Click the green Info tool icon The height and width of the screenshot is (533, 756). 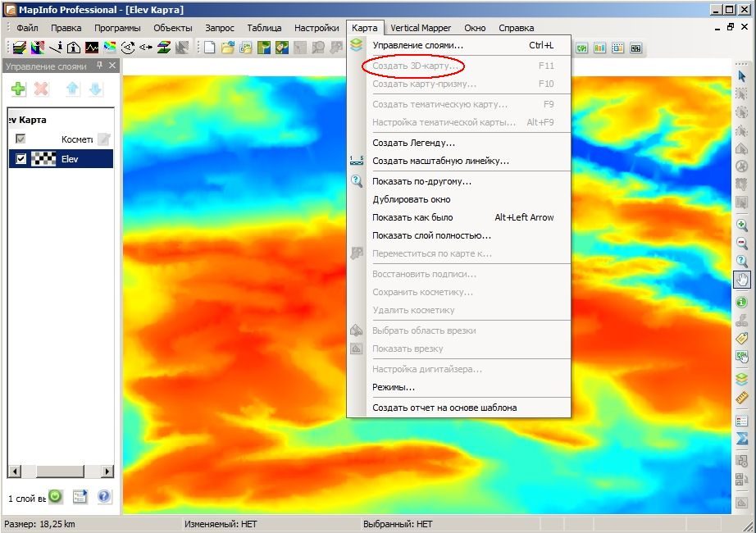[x=741, y=303]
